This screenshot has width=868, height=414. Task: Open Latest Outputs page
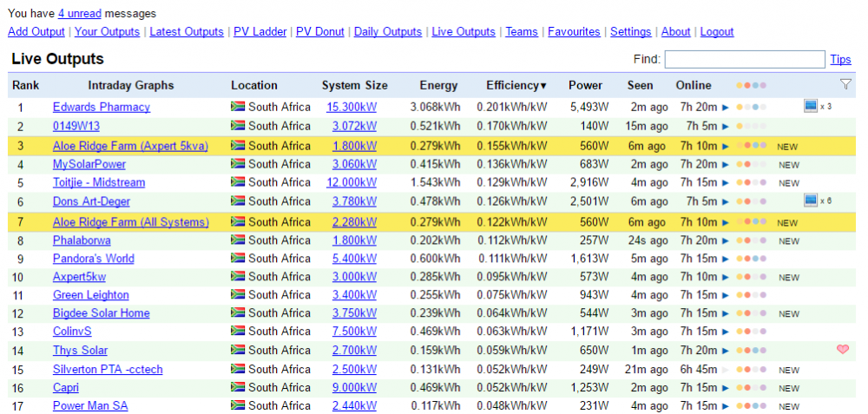187,31
